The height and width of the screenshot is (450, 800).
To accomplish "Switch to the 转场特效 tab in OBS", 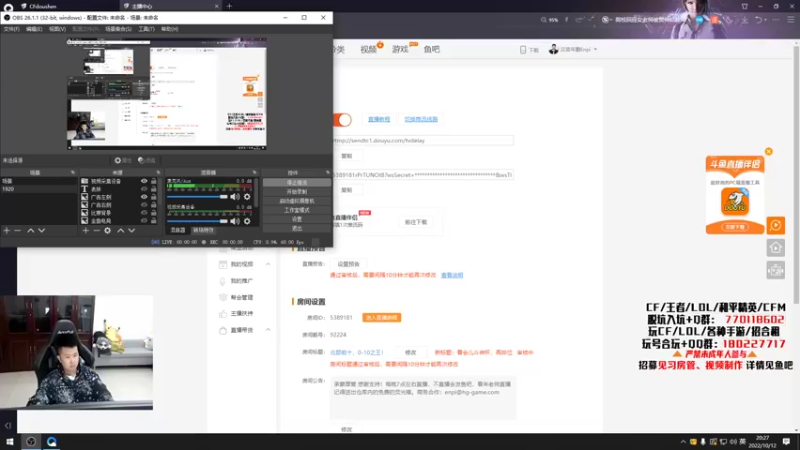I will point(203,230).
